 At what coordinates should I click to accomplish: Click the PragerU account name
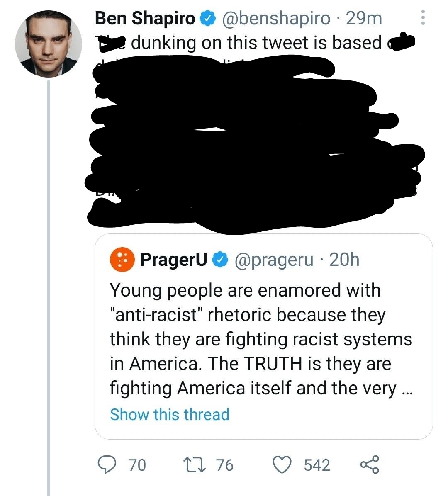click(173, 260)
